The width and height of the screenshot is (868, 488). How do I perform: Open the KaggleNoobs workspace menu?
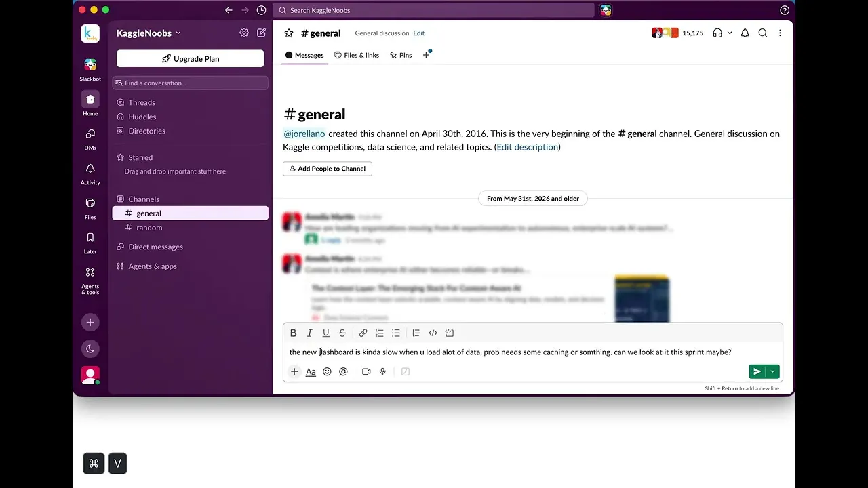click(149, 33)
